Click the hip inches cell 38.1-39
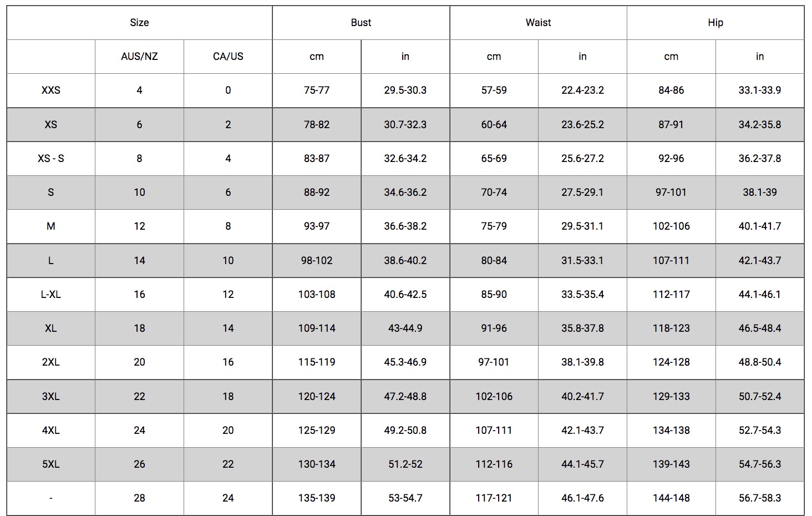The height and width of the screenshot is (516, 812). [x=760, y=193]
